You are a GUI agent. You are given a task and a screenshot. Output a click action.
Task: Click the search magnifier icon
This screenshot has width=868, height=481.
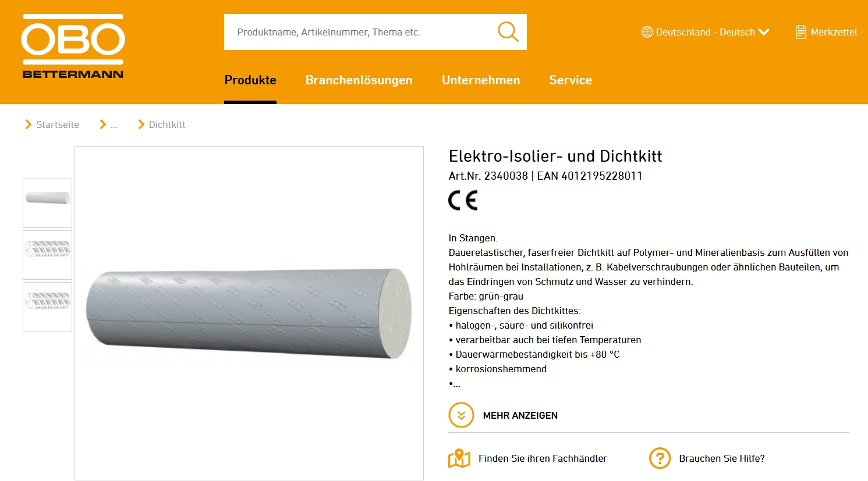coord(508,32)
